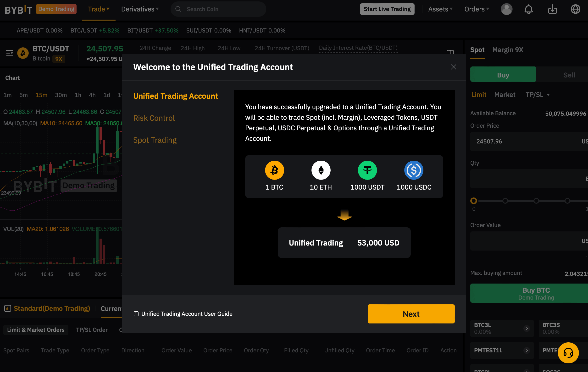Screen dimensions: 588x372
Task: Click the Ethereum icon in demo assets
Action: (321, 170)
